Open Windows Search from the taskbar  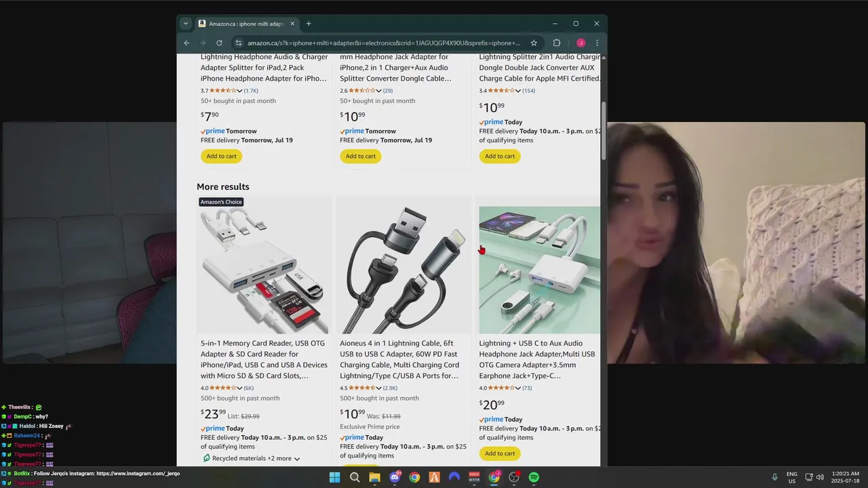[355, 477]
